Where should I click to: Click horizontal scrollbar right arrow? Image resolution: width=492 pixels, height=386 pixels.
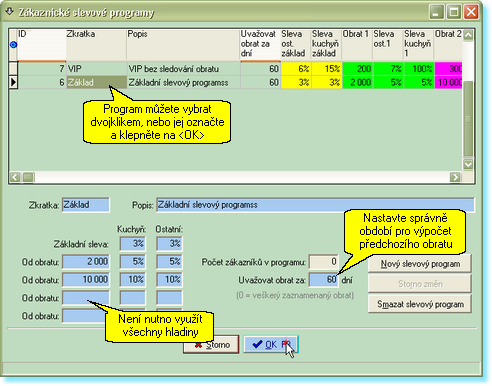pos(455,177)
